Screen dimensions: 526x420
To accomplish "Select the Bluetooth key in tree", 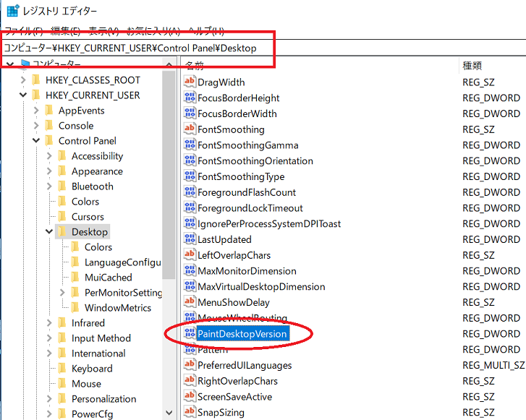I will coord(93,186).
